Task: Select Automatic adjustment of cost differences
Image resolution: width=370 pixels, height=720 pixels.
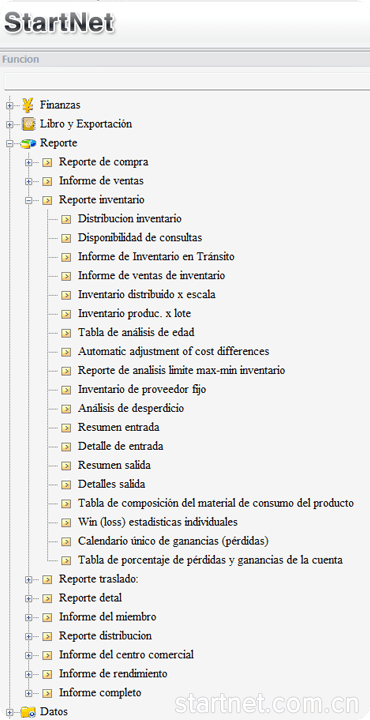Action: tap(174, 351)
